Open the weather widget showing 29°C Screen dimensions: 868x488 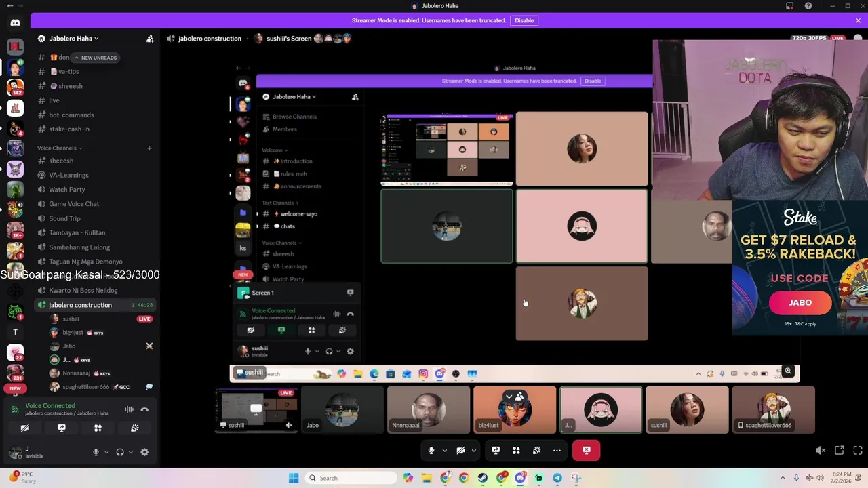click(22, 477)
